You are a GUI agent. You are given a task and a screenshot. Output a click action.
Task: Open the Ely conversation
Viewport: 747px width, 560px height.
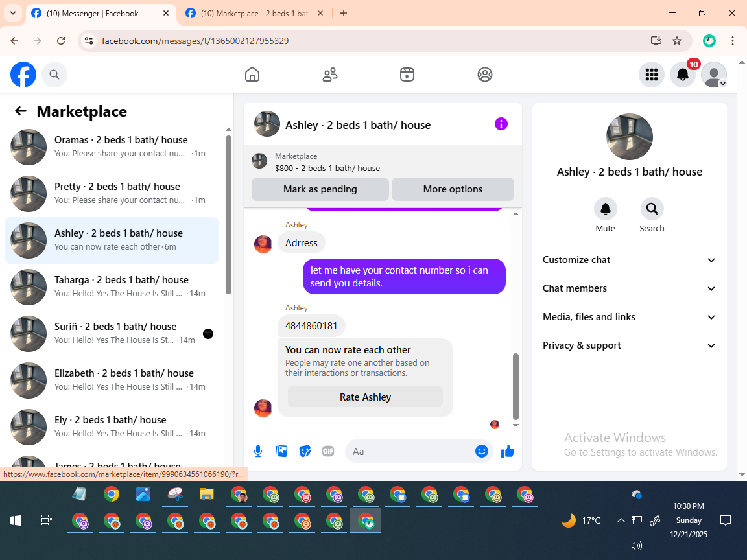click(x=112, y=426)
